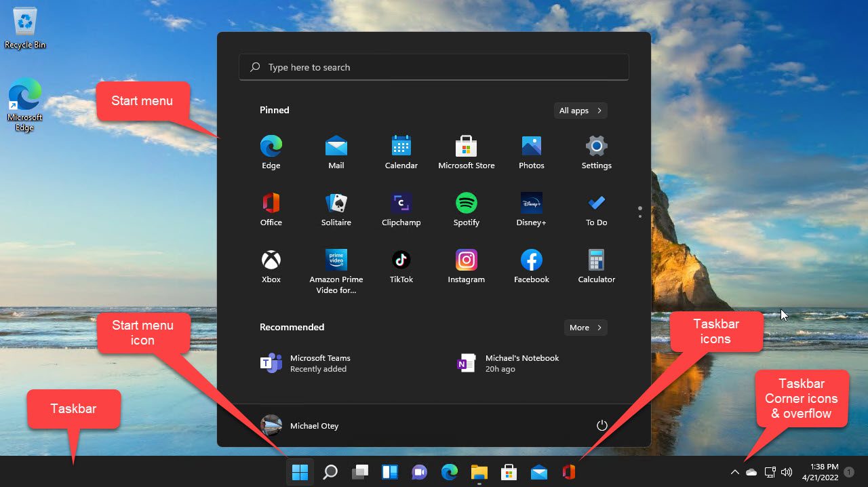
Task: Open Task View from the taskbar
Action: click(x=359, y=471)
